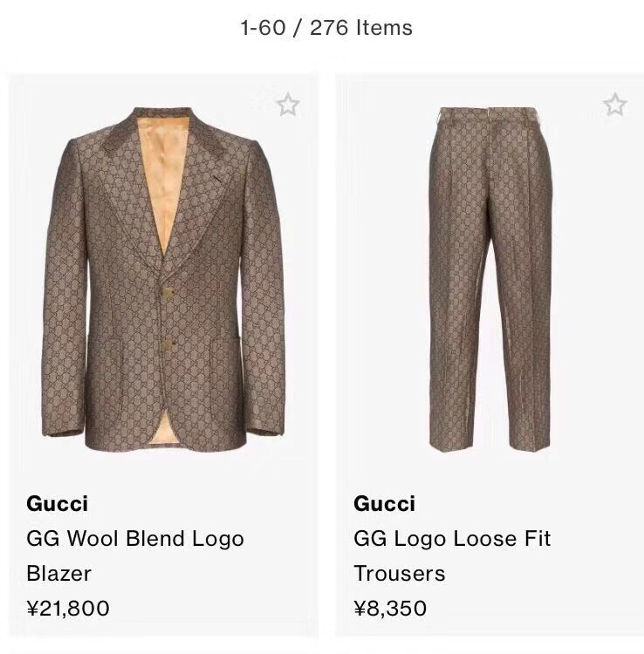Image resolution: width=644 pixels, height=654 pixels.
Task: Click the ¥8,350 trousers price
Action: click(x=390, y=608)
